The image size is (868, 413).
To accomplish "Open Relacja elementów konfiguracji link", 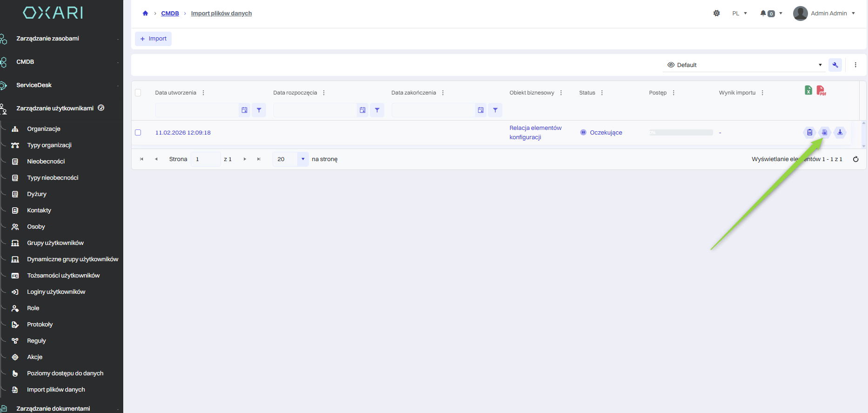I will [535, 133].
